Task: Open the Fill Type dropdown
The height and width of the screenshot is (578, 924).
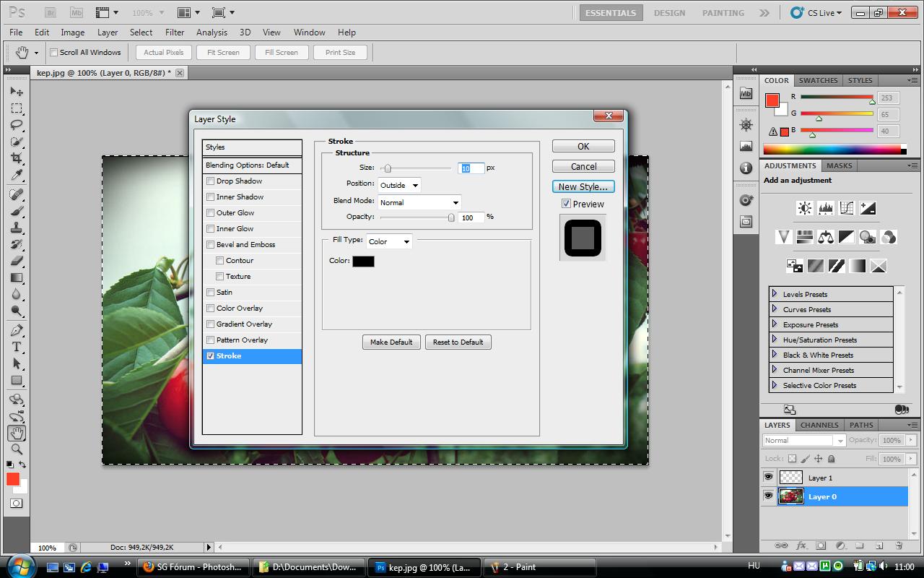Action: pos(389,242)
